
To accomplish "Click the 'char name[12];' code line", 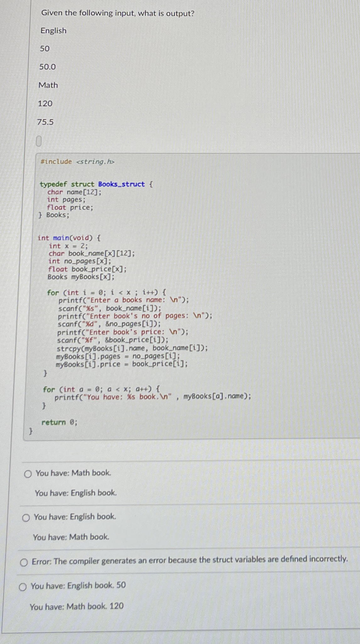I will [74, 192].
